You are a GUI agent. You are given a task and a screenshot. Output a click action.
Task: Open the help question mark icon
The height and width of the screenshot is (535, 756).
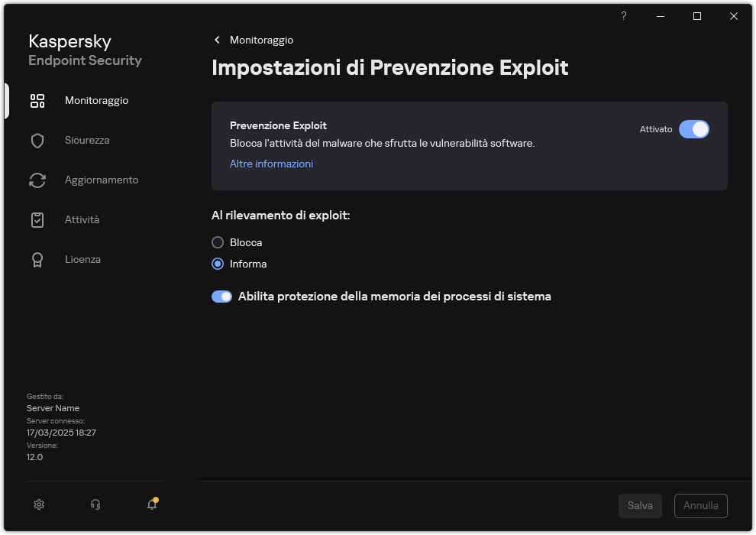point(623,16)
